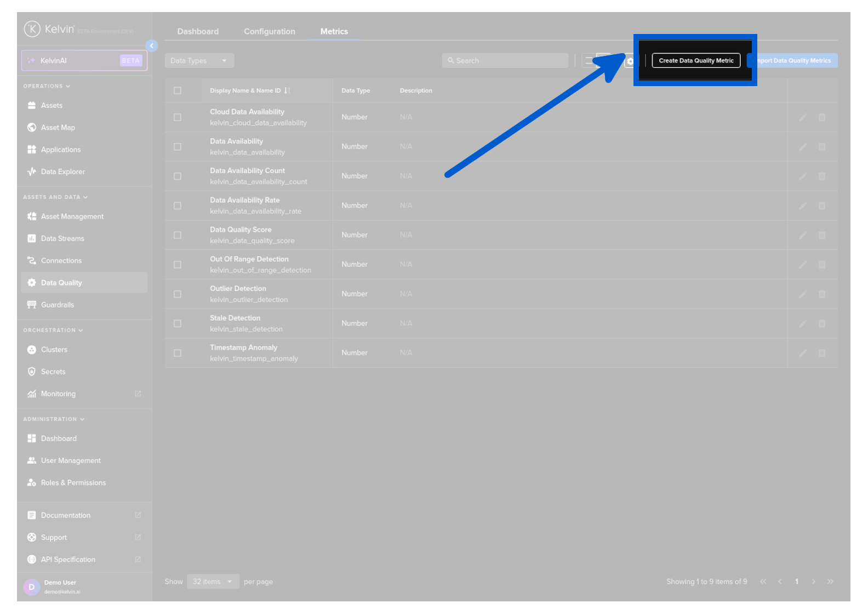
Task: Open Connections in the sidebar
Action: 61,261
